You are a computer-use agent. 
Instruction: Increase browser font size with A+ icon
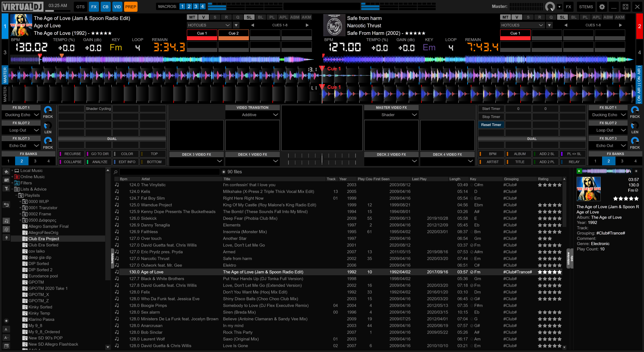6,338
